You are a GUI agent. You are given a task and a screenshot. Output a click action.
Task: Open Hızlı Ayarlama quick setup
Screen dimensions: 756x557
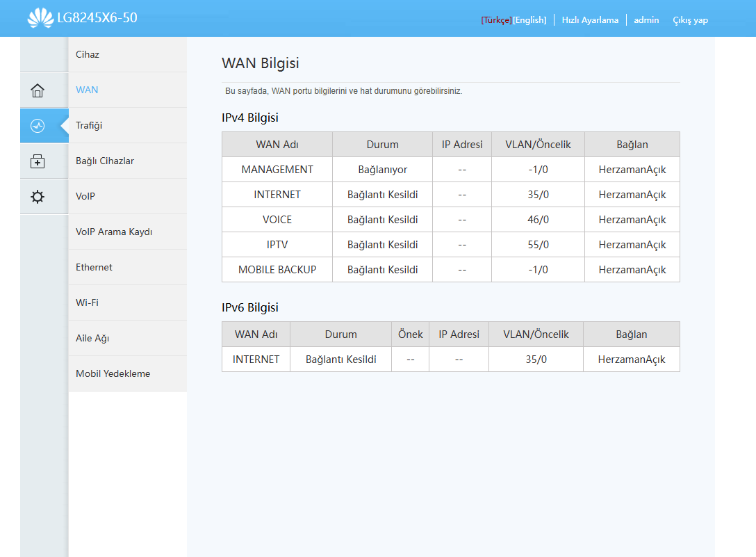tap(590, 20)
